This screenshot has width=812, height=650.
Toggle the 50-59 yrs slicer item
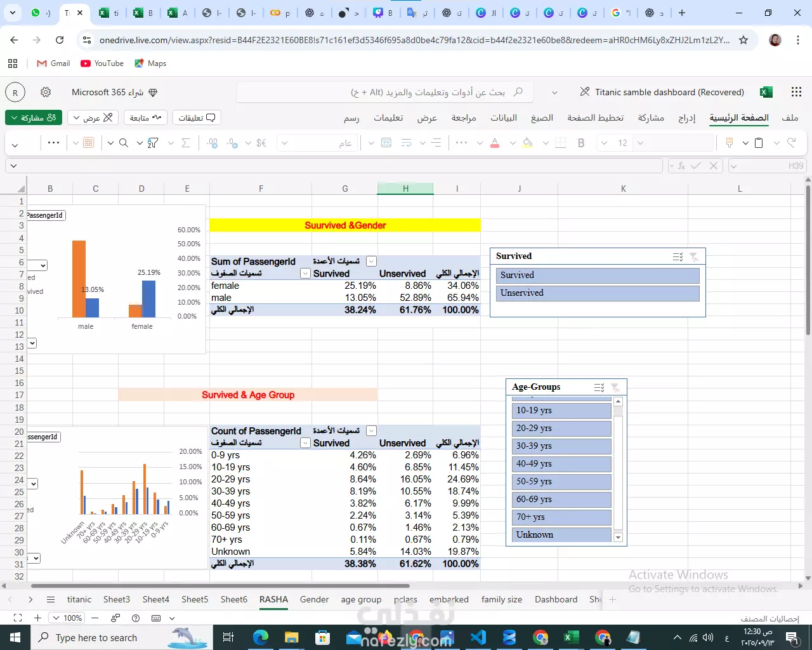click(x=561, y=482)
